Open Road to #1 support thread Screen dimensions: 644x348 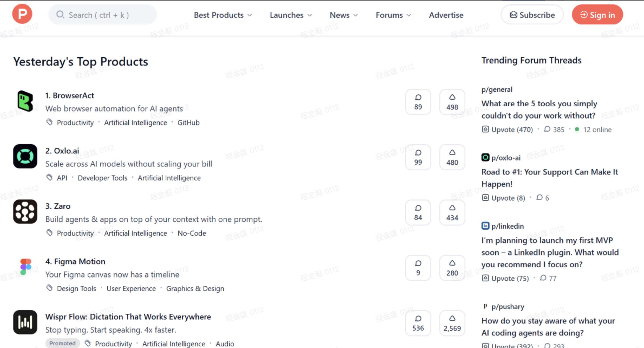550,178
